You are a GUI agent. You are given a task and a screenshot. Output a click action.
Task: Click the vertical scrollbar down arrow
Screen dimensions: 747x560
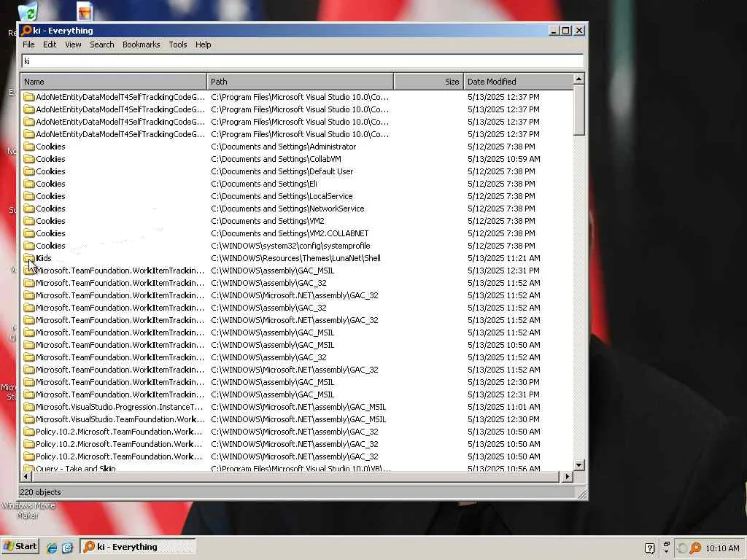click(578, 464)
